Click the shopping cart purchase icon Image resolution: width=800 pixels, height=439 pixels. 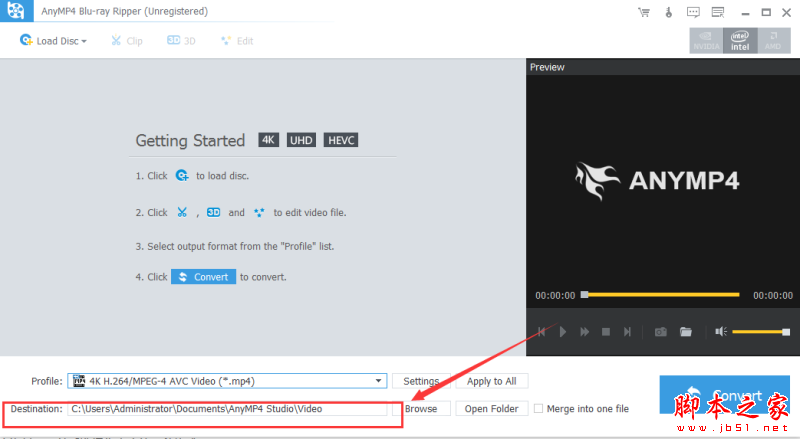pos(644,12)
